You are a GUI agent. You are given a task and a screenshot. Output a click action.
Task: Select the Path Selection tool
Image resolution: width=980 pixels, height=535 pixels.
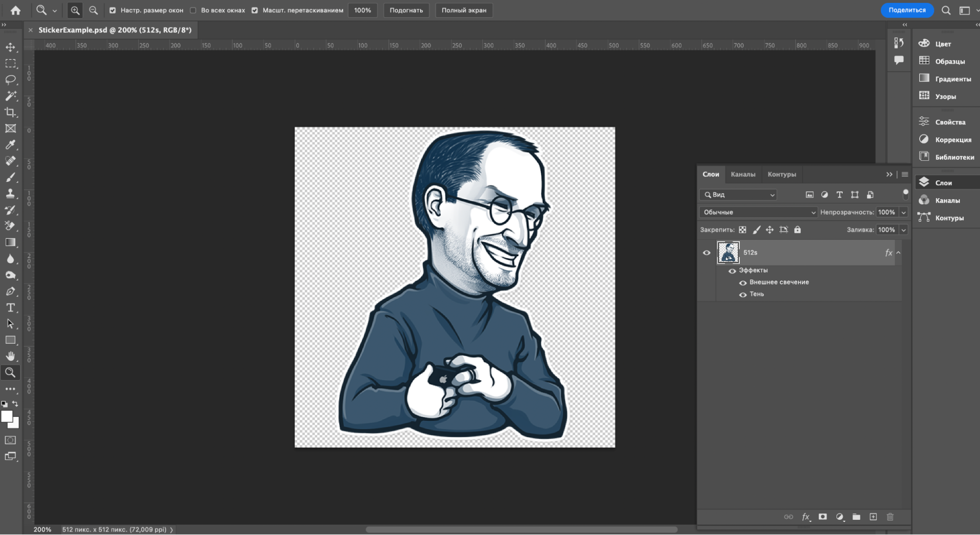10,324
